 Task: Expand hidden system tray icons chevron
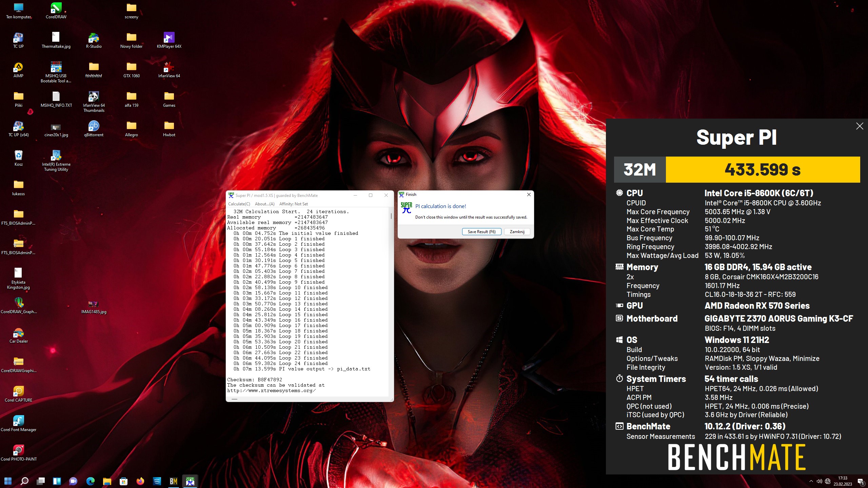pyautogui.click(x=811, y=481)
